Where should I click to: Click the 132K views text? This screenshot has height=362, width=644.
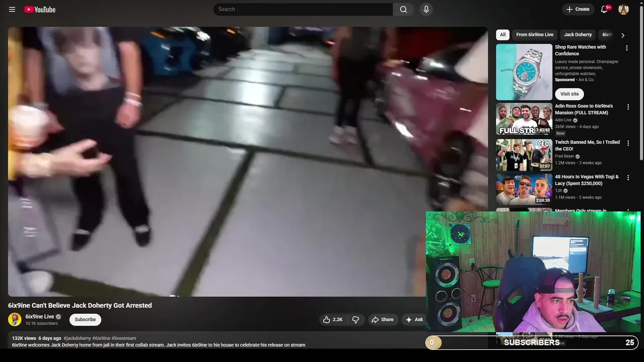pos(24,338)
